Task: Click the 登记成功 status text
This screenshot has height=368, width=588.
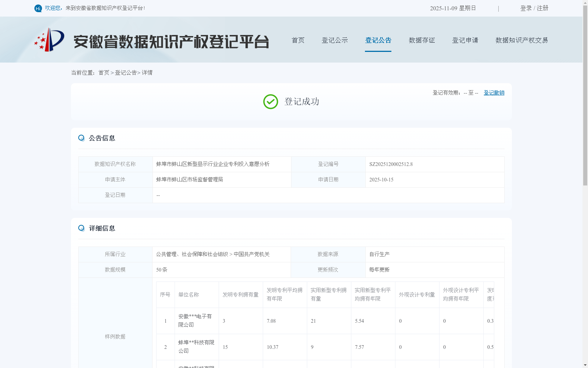Action: [x=302, y=102]
